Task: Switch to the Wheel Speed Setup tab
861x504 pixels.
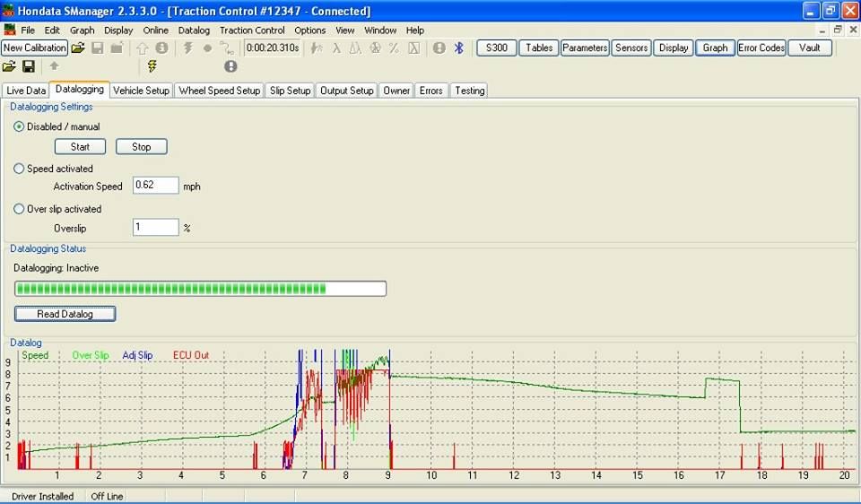Action: [219, 91]
